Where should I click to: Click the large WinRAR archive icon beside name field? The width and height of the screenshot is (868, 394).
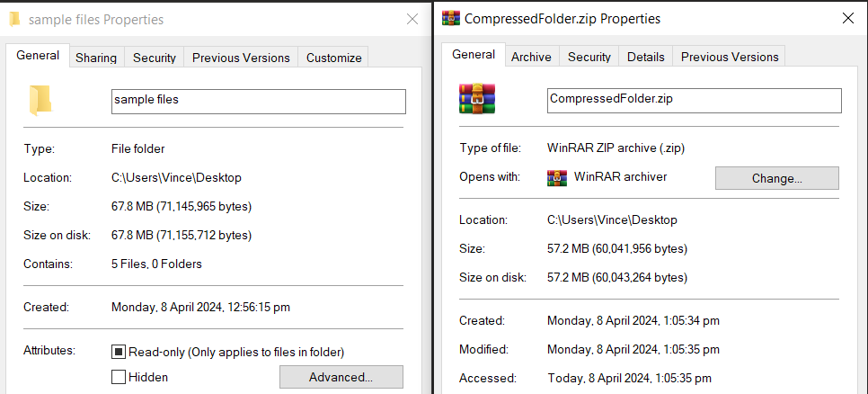(x=476, y=99)
